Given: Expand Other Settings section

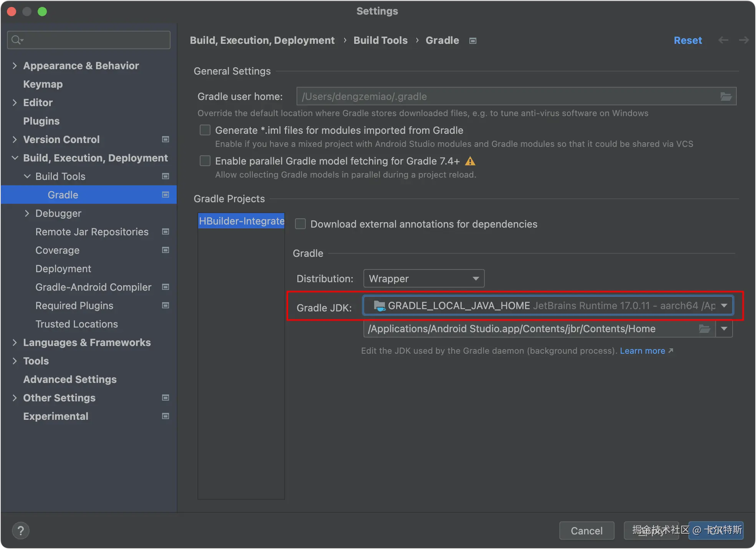Looking at the screenshot, I should point(15,398).
